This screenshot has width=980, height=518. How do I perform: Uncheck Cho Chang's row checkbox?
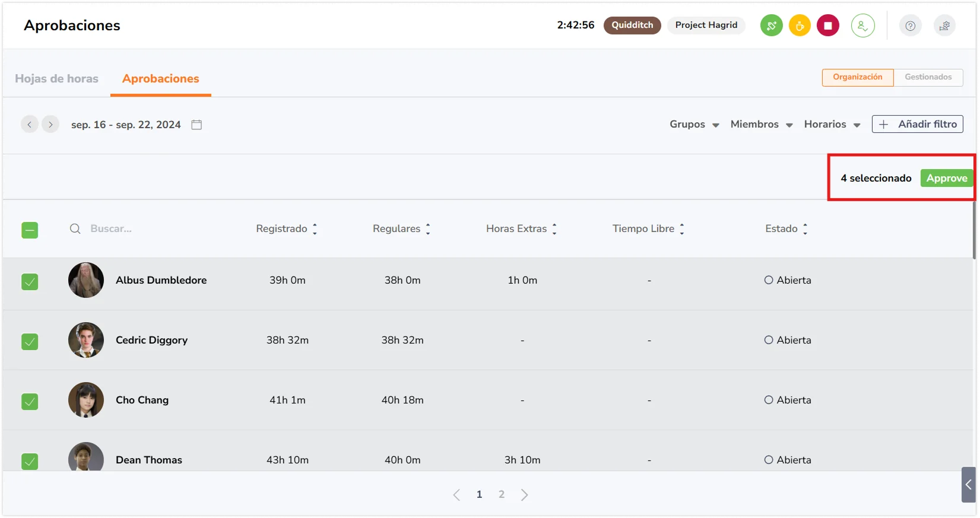point(30,402)
